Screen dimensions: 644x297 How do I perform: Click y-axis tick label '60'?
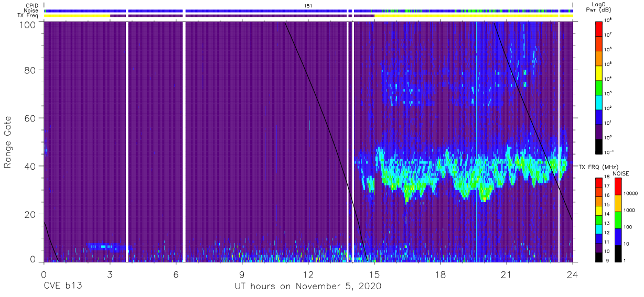pyautogui.click(x=31, y=118)
